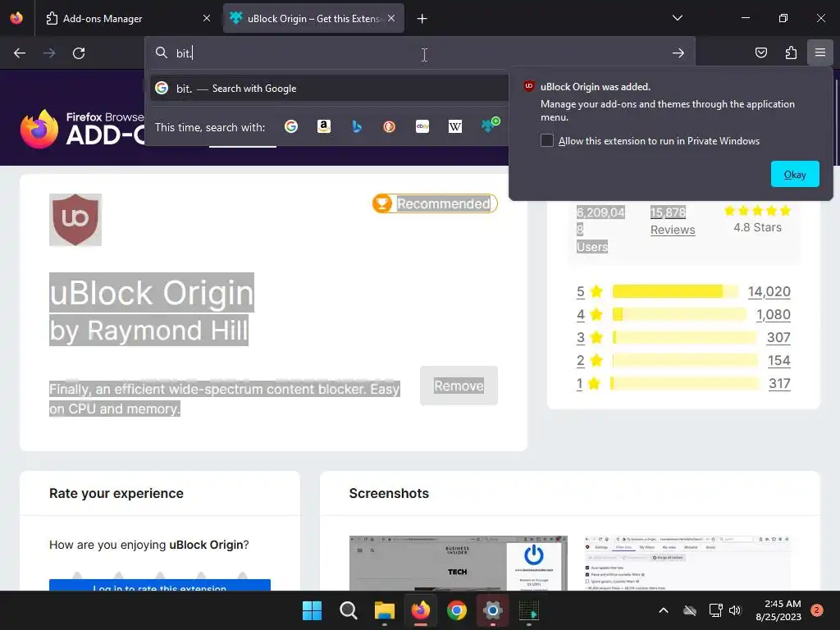The image size is (840, 630).
Task: Open the 15,878 Reviews link
Action: point(673,221)
